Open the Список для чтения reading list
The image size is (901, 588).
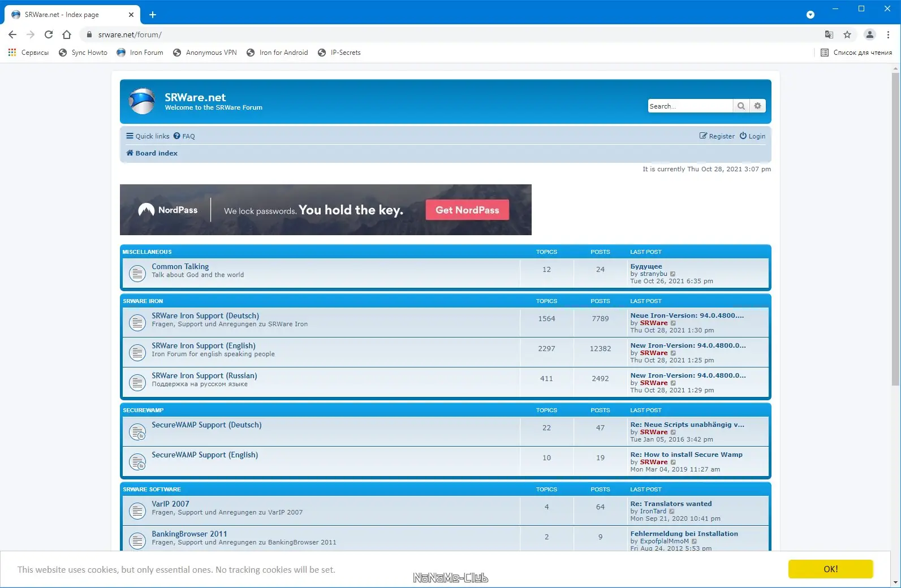(x=856, y=53)
